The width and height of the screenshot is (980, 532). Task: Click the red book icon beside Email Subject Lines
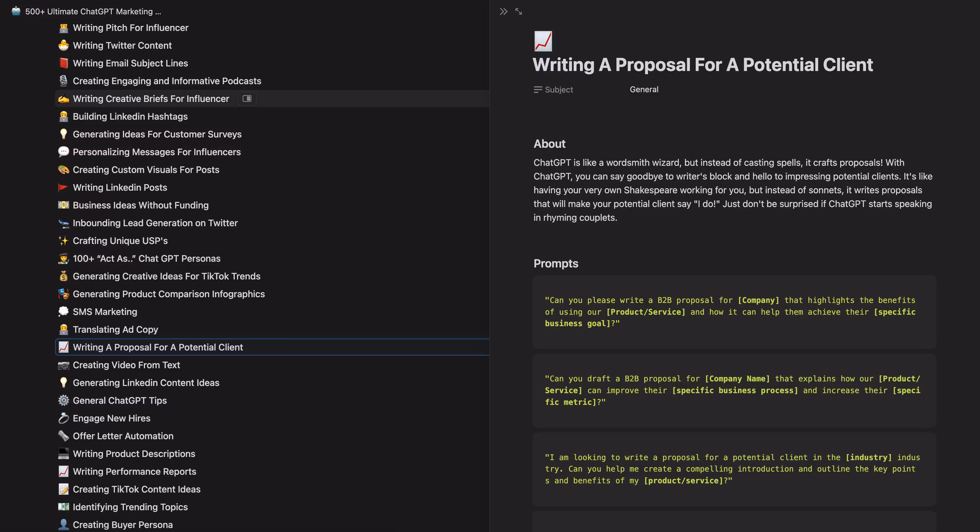click(64, 63)
